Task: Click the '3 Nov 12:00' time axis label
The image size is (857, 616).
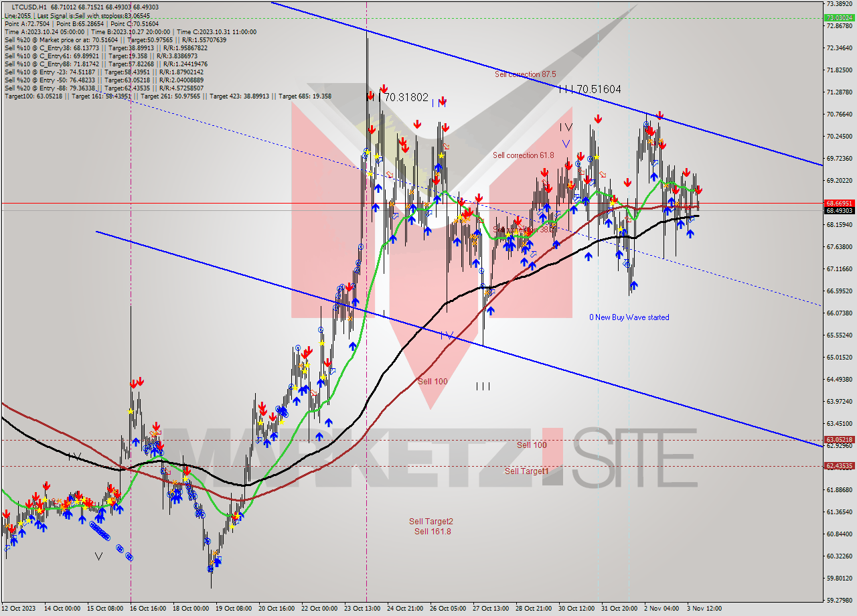Action: (704, 609)
